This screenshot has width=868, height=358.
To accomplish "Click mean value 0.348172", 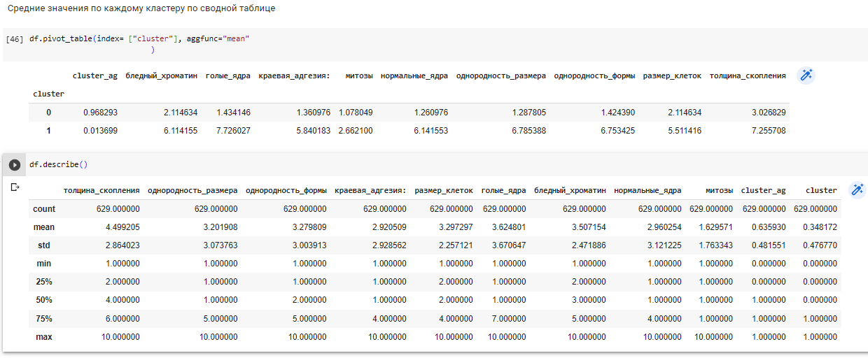I will pyautogui.click(x=820, y=227).
